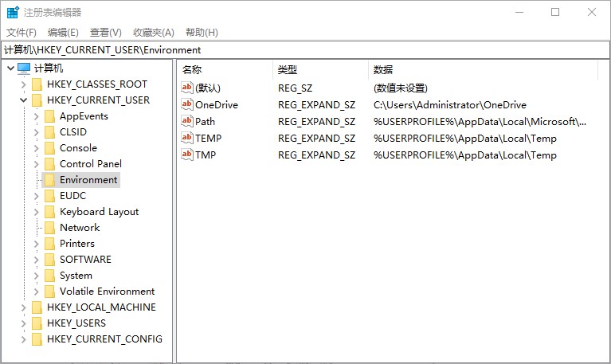The height and width of the screenshot is (364, 611).
Task: Click the (数值未设置) data cell
Action: 401,88
